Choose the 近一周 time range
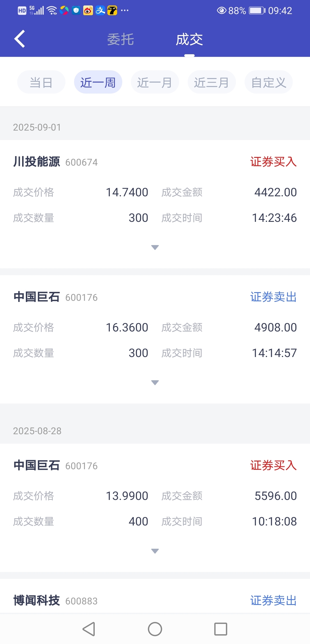 (98, 82)
